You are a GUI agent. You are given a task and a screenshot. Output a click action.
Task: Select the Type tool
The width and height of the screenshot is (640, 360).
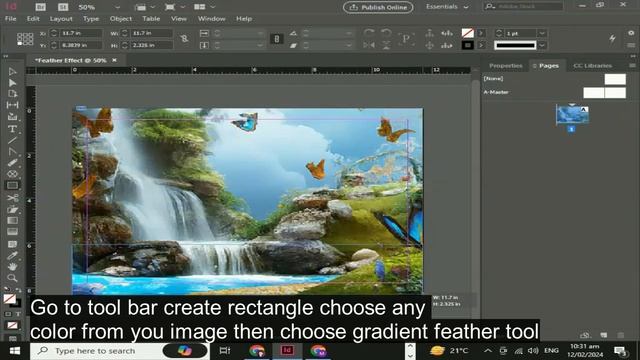(x=12, y=129)
